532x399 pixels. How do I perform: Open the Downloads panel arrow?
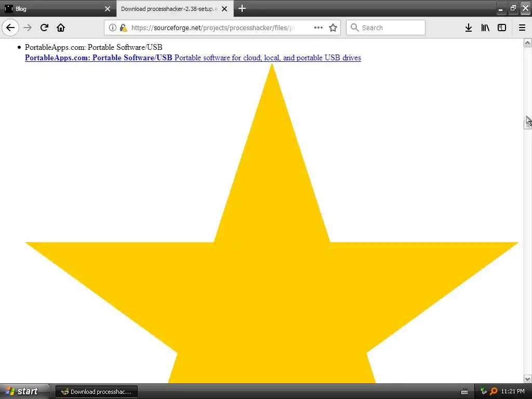tap(469, 28)
